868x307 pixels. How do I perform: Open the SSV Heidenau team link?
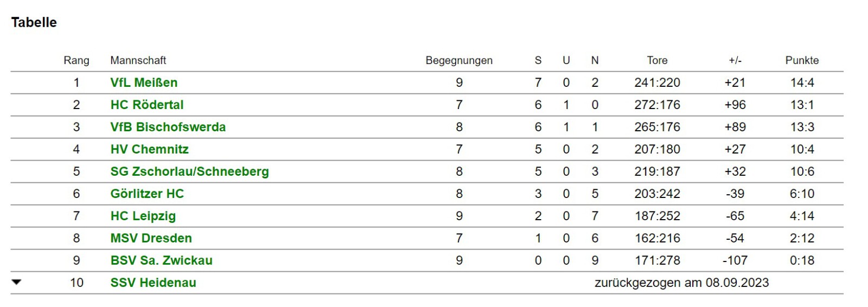click(154, 283)
